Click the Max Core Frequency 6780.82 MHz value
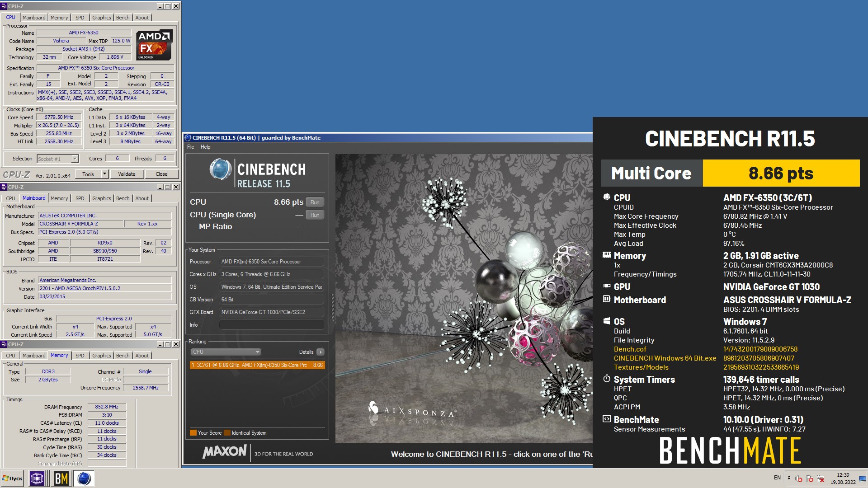 pyautogui.click(x=755, y=216)
